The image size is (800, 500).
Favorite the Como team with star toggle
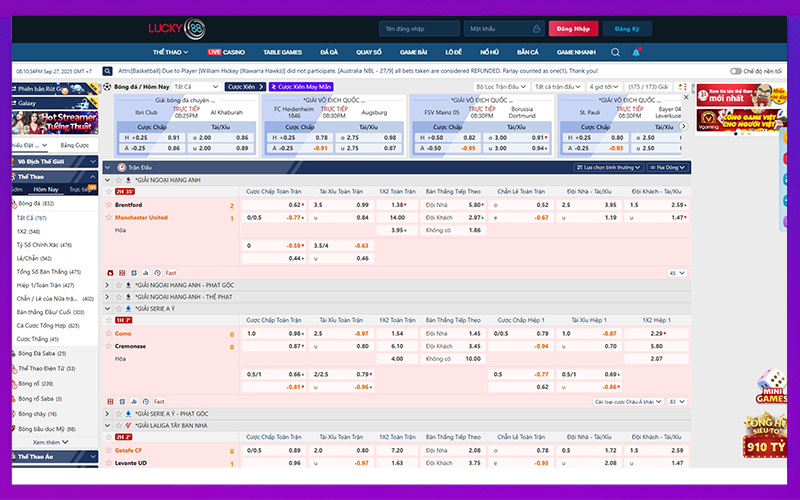tap(109, 333)
